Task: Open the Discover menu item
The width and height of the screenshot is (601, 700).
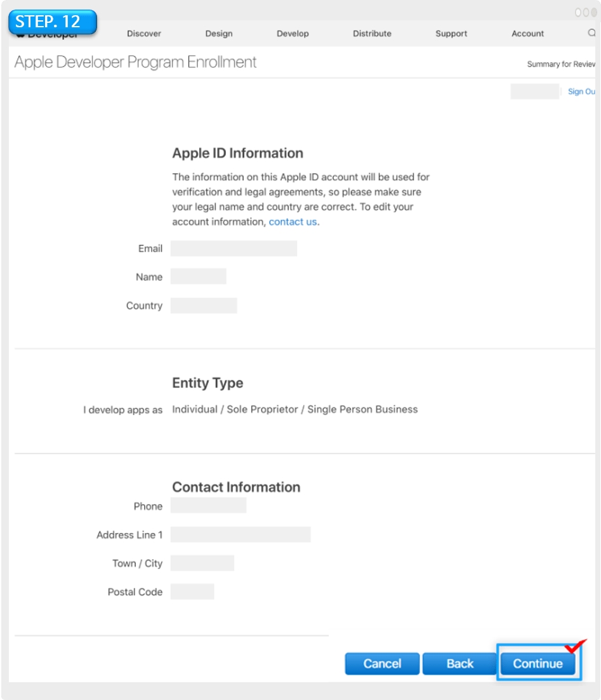Action: (144, 34)
